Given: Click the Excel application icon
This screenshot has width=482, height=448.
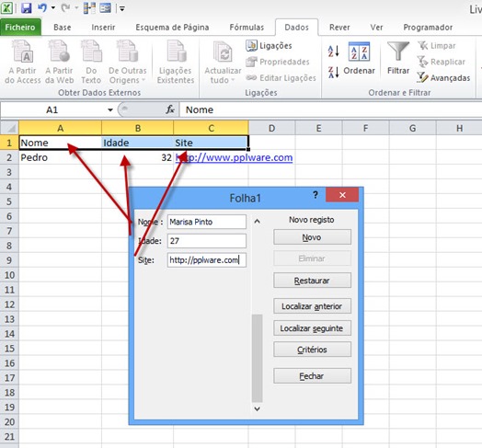Looking at the screenshot, I should 6,8.
